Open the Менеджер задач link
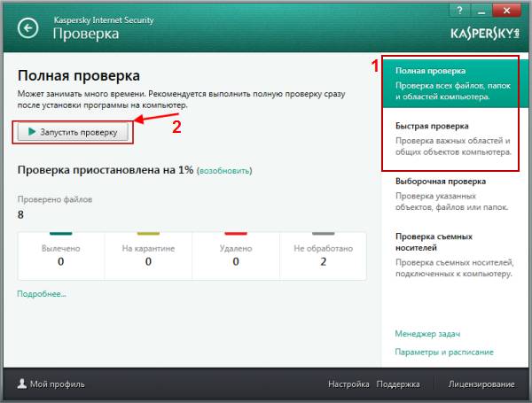 pyautogui.click(x=427, y=334)
